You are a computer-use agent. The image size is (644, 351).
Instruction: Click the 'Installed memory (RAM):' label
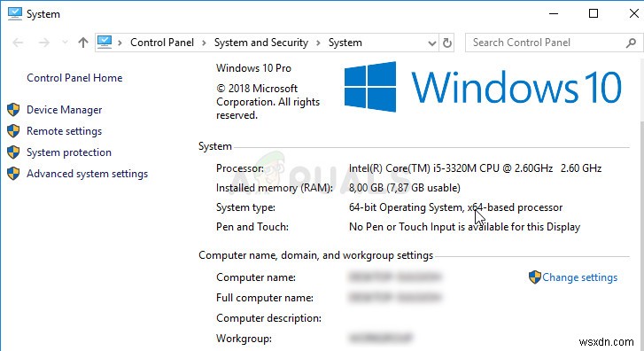point(275,188)
